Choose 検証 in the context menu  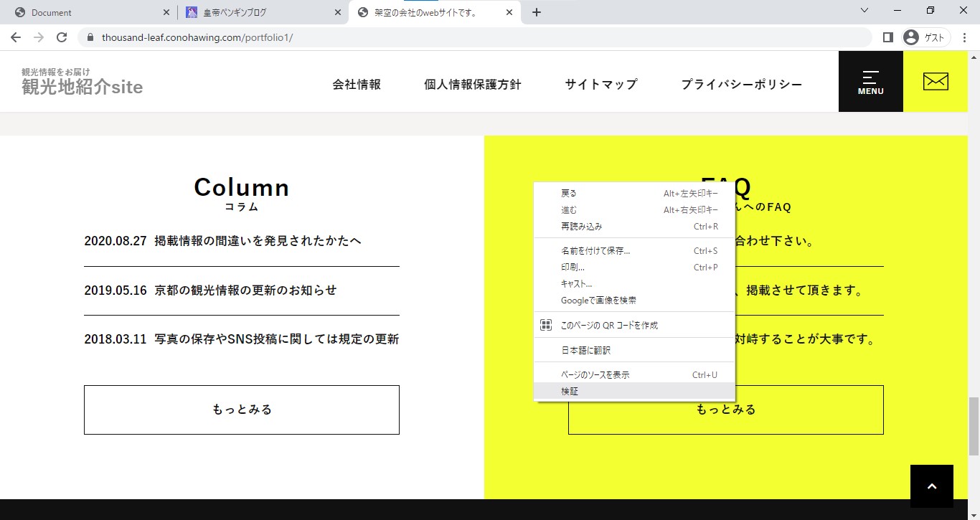click(x=634, y=391)
